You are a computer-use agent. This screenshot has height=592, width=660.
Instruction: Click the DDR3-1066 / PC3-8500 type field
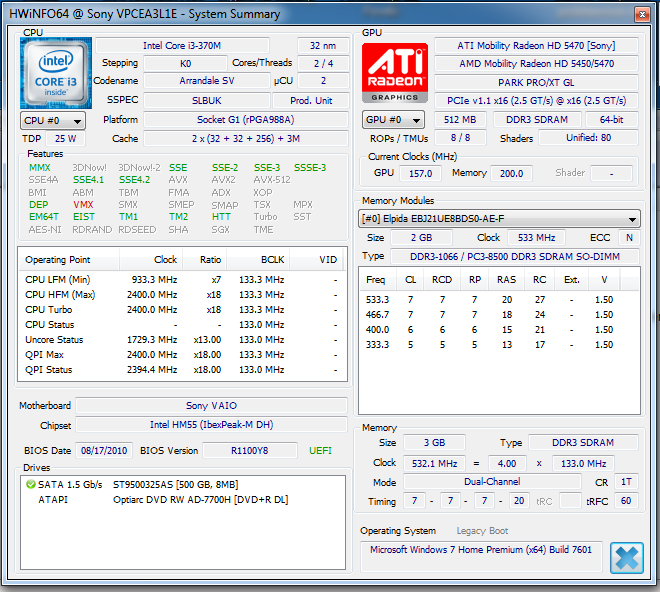coord(515,256)
